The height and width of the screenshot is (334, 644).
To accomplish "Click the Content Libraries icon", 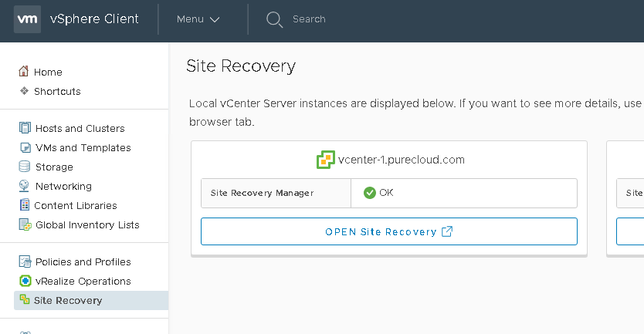I will (25, 204).
